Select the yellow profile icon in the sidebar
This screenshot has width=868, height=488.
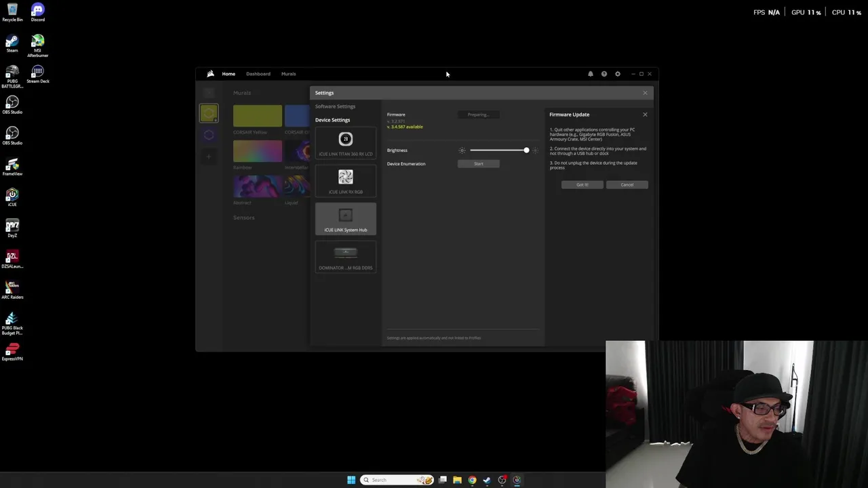click(209, 113)
